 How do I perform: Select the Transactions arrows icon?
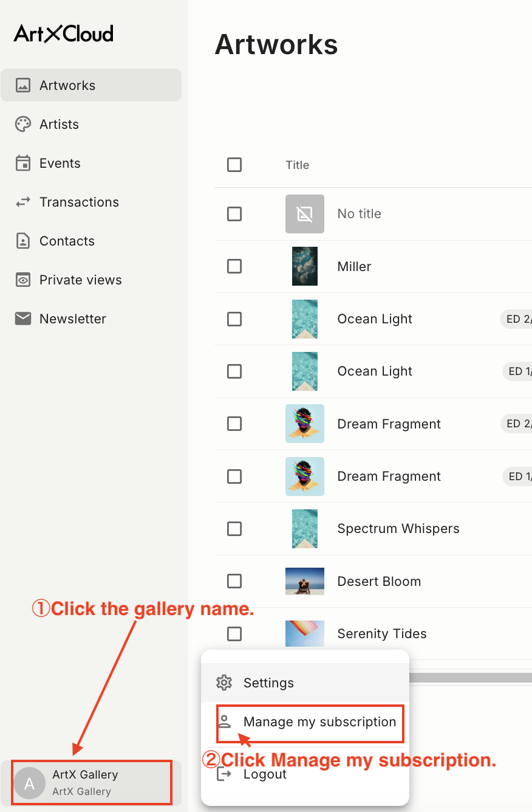pyautogui.click(x=23, y=202)
